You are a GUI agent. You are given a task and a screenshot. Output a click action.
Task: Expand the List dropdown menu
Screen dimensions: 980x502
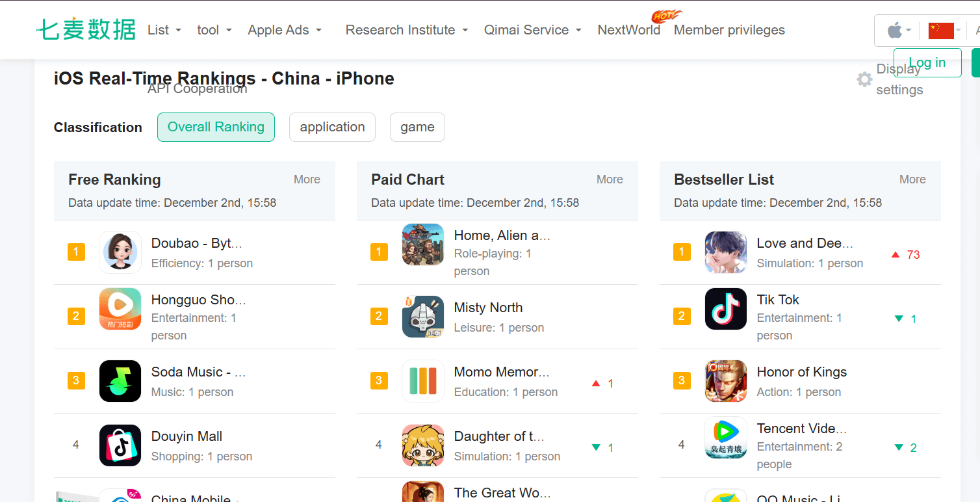pyautogui.click(x=164, y=30)
